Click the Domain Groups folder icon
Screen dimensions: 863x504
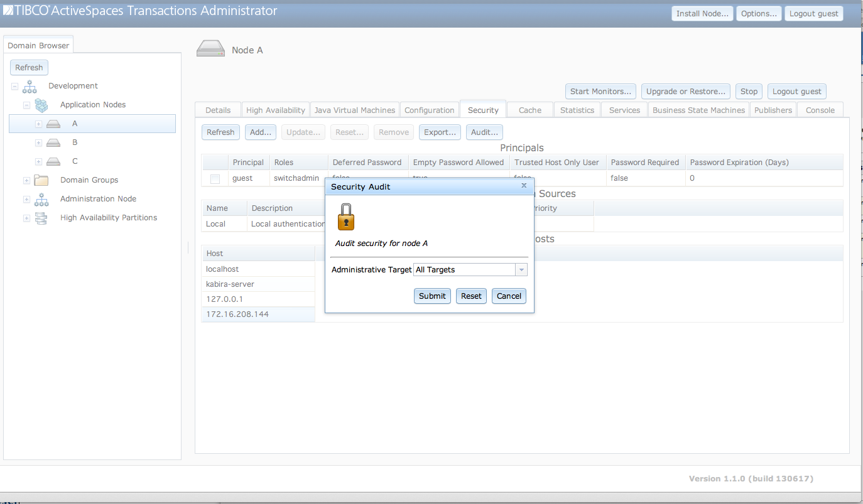tap(41, 180)
